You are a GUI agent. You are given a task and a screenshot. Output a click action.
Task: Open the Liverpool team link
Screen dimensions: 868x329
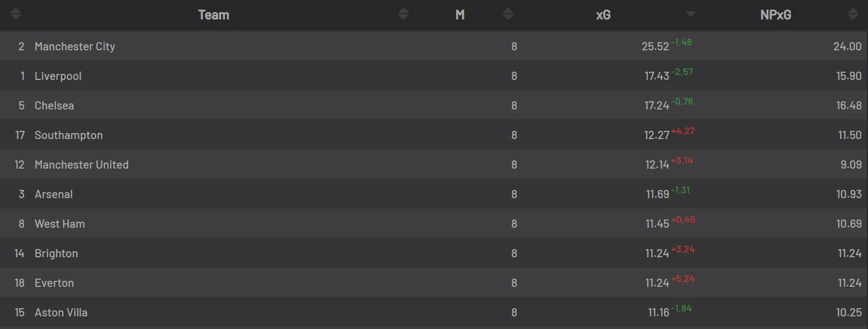[x=58, y=76]
